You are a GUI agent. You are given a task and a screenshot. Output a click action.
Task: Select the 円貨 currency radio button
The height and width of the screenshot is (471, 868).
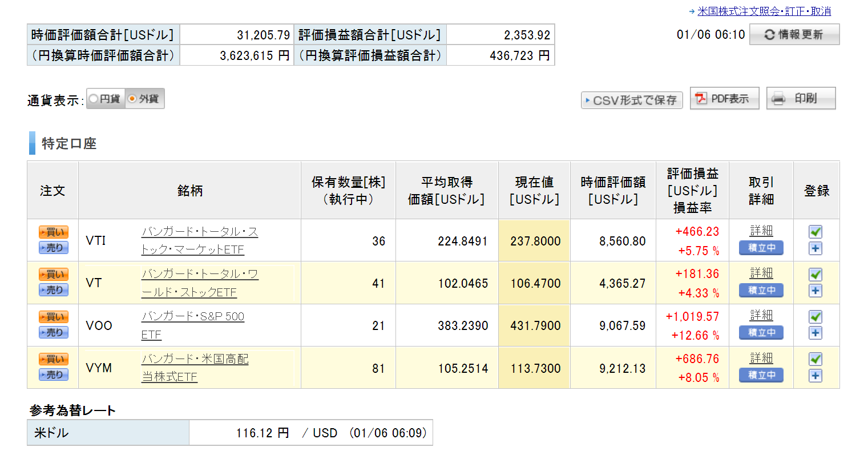tap(94, 99)
